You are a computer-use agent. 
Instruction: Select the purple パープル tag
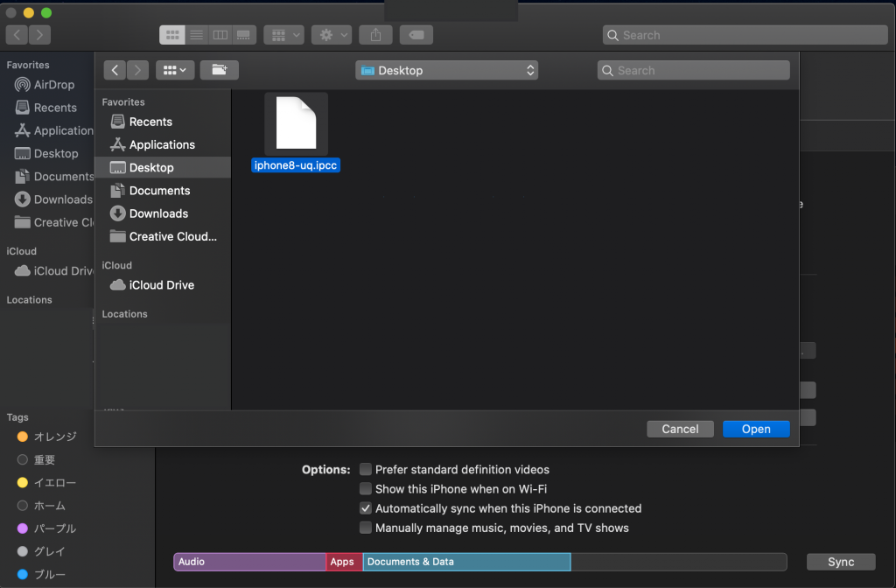47,528
